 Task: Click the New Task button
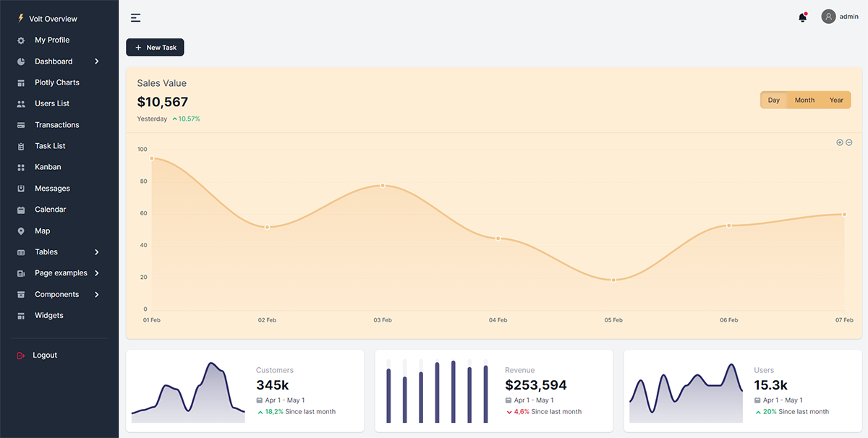pos(156,48)
